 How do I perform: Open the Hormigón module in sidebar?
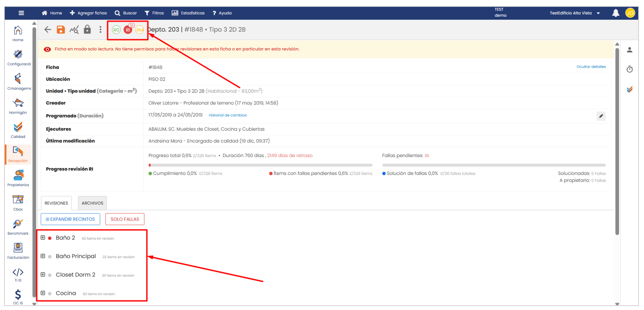coord(18,107)
